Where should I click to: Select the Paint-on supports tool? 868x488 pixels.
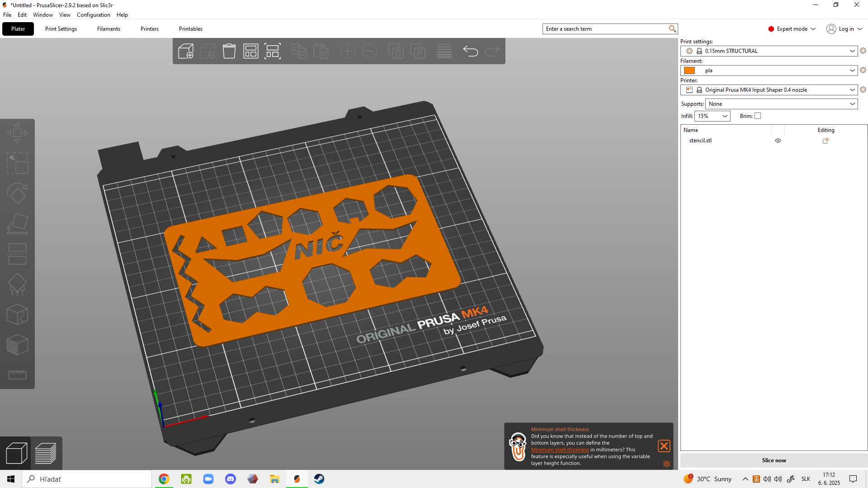pyautogui.click(x=17, y=284)
